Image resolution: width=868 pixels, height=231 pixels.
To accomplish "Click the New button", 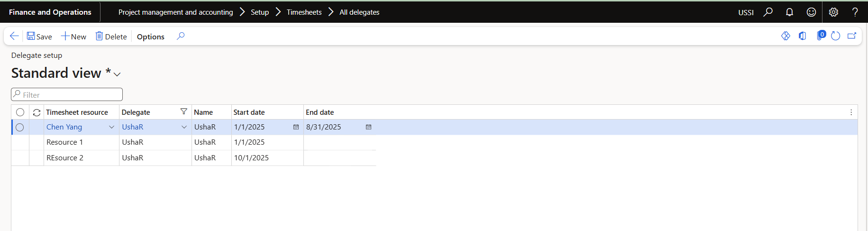I will coord(73,37).
